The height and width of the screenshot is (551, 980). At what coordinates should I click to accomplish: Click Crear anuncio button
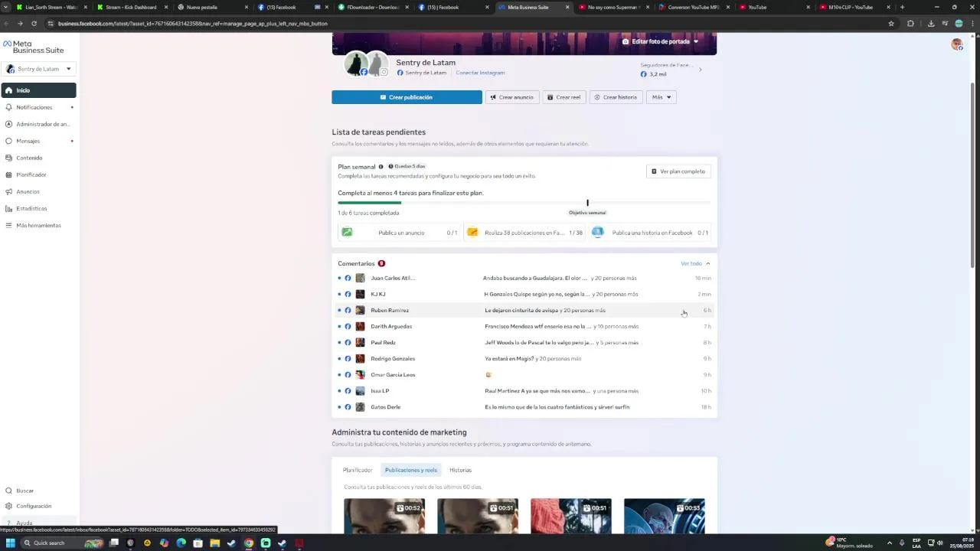(x=512, y=97)
